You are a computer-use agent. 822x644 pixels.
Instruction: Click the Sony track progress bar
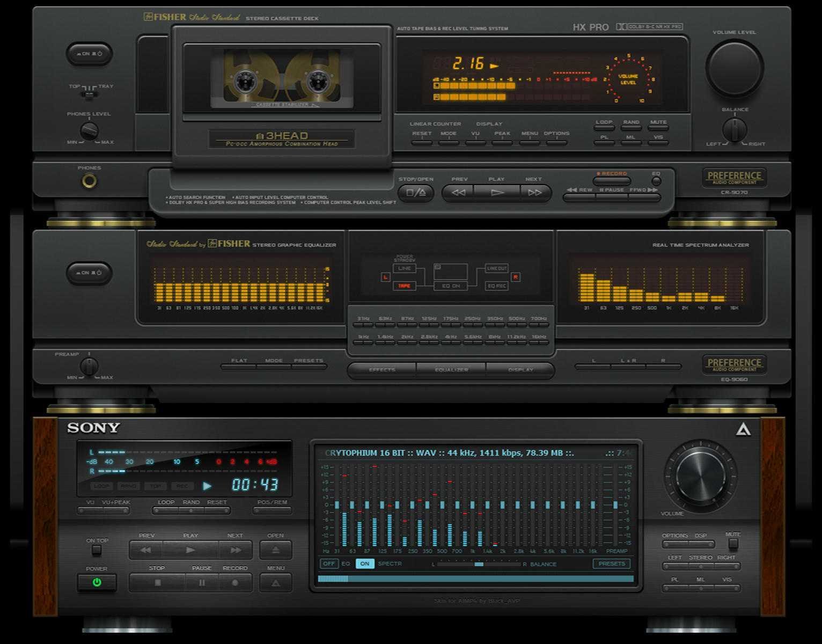coord(475,579)
